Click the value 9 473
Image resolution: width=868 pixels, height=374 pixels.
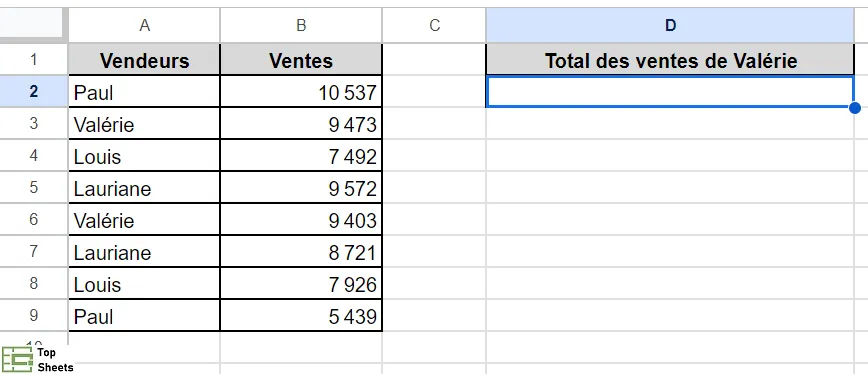[301, 124]
